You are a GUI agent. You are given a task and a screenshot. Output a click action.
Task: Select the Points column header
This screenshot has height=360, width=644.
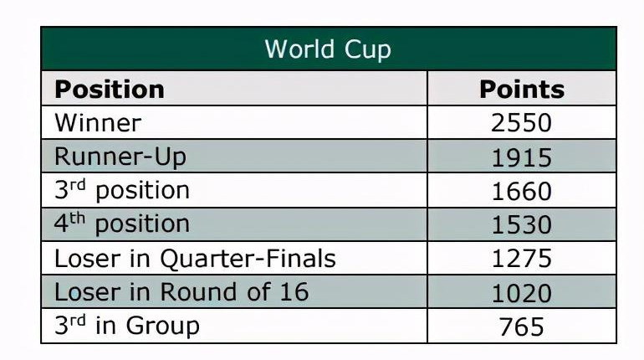[521, 89]
